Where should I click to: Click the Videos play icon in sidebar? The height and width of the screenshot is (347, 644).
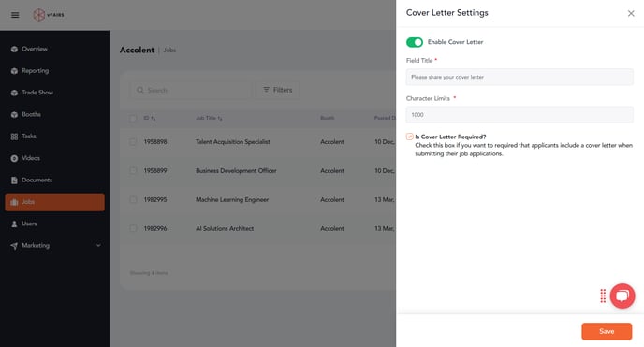click(14, 158)
